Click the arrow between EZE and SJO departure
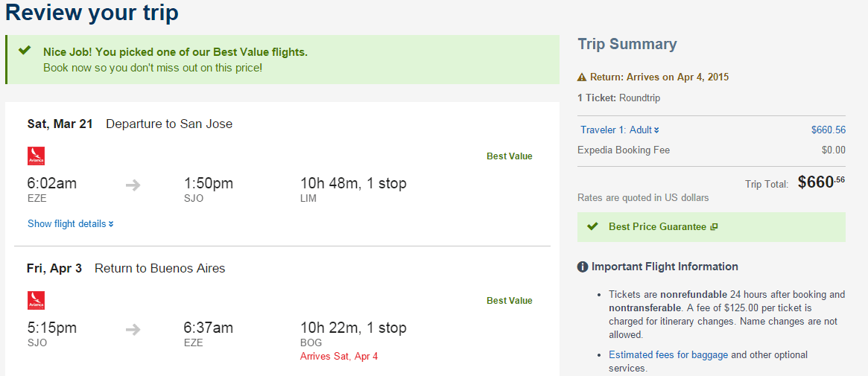 pos(133,185)
